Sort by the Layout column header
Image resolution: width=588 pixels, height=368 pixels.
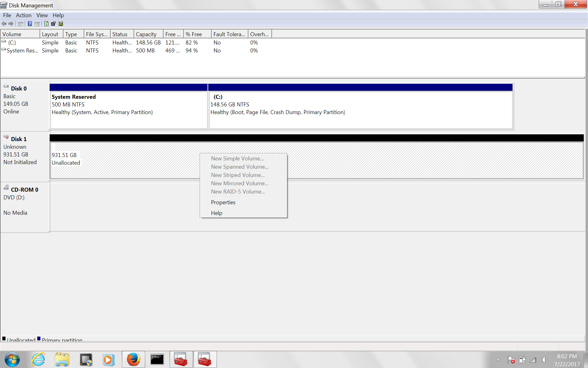click(x=51, y=34)
